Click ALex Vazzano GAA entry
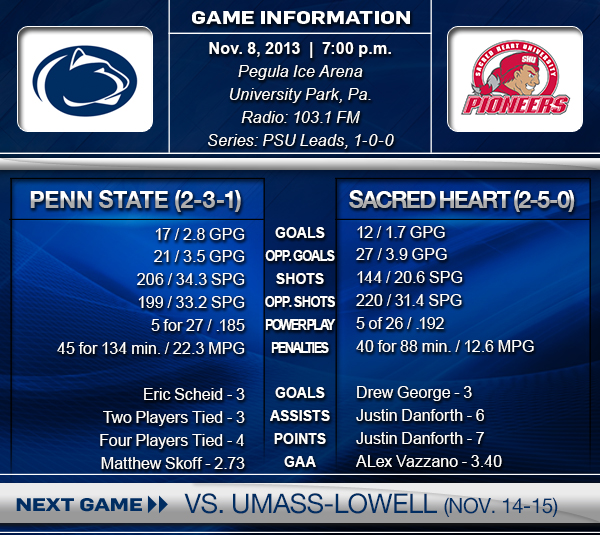The height and width of the screenshot is (535, 600). [x=429, y=461]
